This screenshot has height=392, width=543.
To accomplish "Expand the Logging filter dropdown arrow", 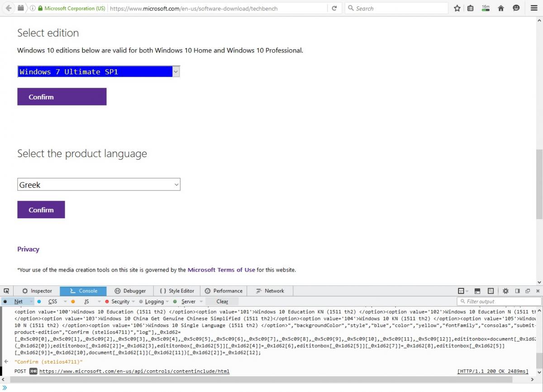I will (x=167, y=301).
